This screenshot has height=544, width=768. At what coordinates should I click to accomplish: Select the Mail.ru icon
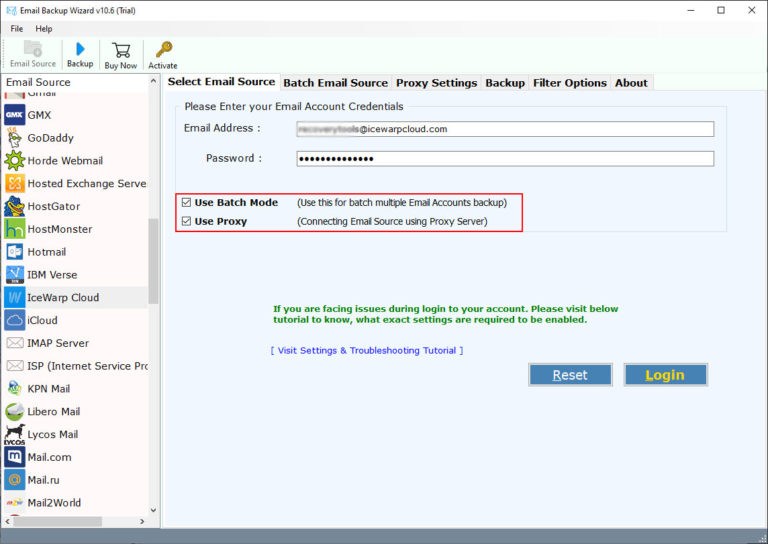[15, 480]
